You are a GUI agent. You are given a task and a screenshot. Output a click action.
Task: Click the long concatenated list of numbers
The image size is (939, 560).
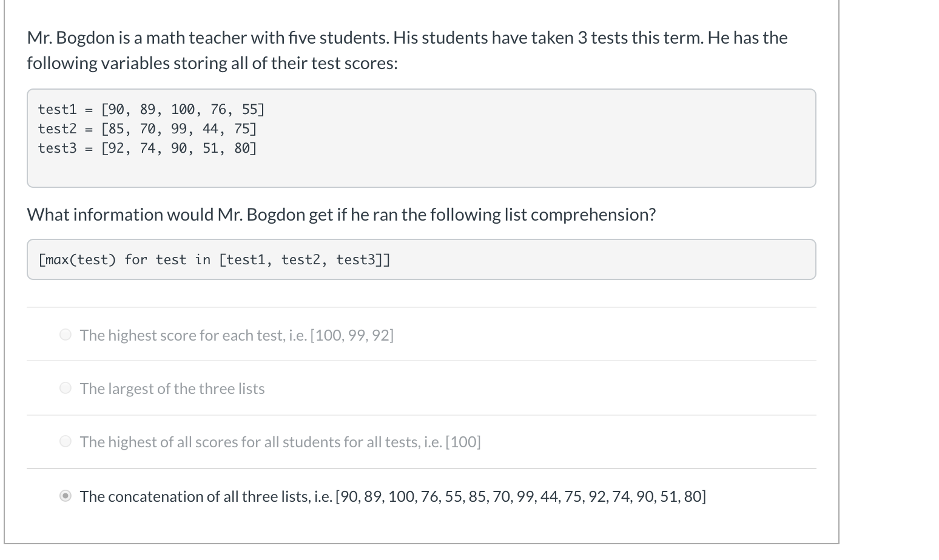(520, 496)
